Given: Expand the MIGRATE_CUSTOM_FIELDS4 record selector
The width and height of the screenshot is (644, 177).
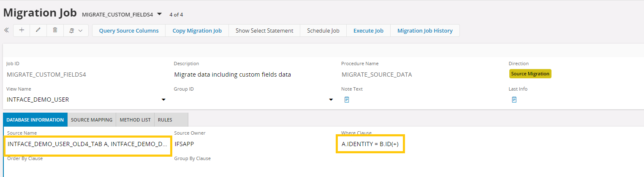Looking at the screenshot, I should 159,14.
